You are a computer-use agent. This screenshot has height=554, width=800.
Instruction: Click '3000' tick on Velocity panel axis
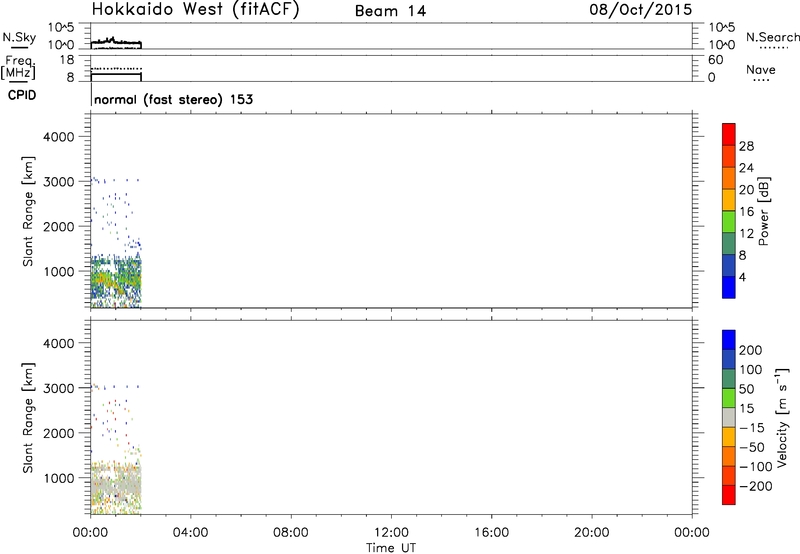click(59, 388)
